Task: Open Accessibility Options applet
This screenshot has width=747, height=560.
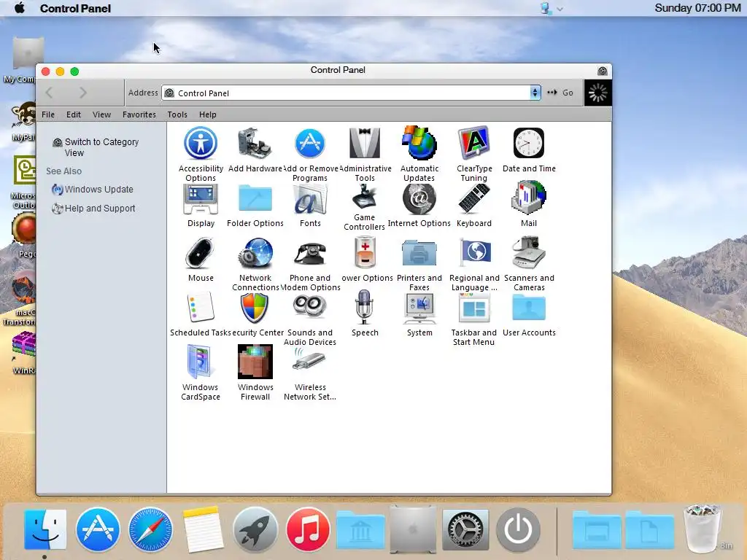Action: pos(201,144)
